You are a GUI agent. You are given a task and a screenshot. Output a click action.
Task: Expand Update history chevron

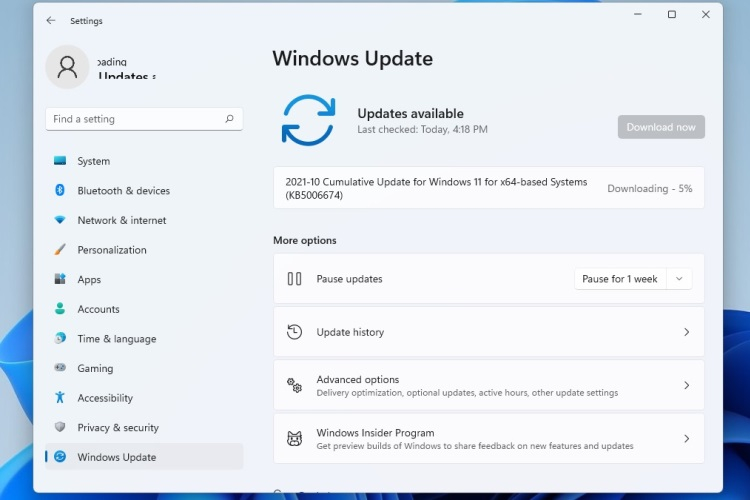(686, 332)
